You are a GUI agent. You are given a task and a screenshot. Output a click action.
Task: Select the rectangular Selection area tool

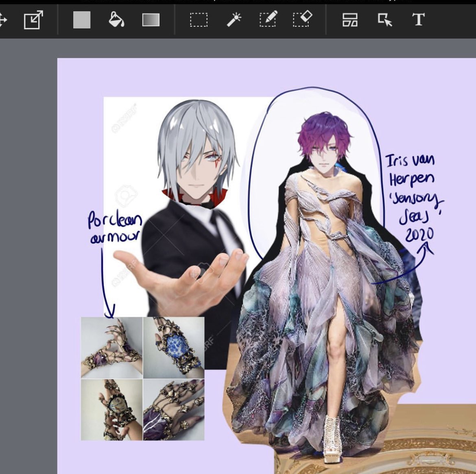(x=199, y=20)
